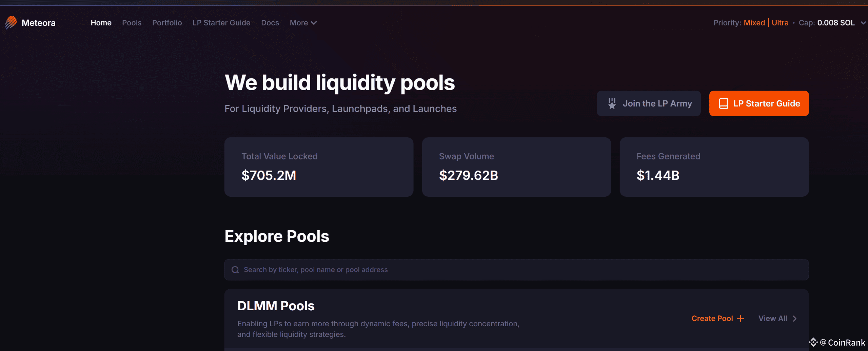Open the Docs link
The height and width of the screenshot is (351, 868).
(x=270, y=23)
